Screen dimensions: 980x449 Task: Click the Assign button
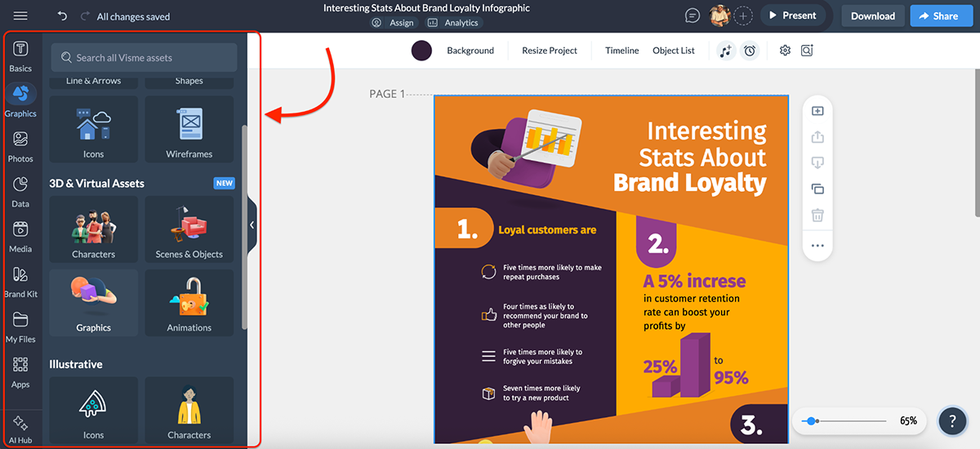(x=393, y=23)
